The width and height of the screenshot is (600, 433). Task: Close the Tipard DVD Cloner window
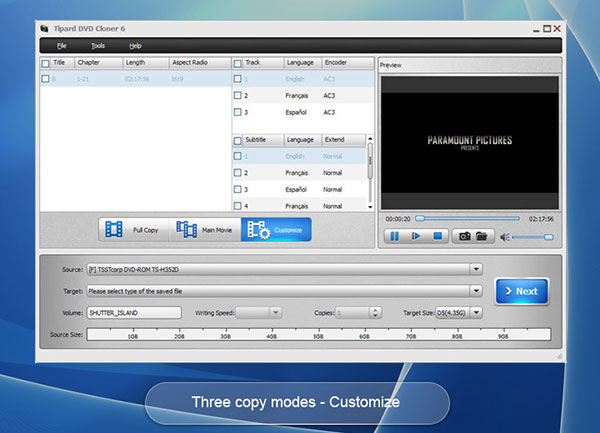557,29
